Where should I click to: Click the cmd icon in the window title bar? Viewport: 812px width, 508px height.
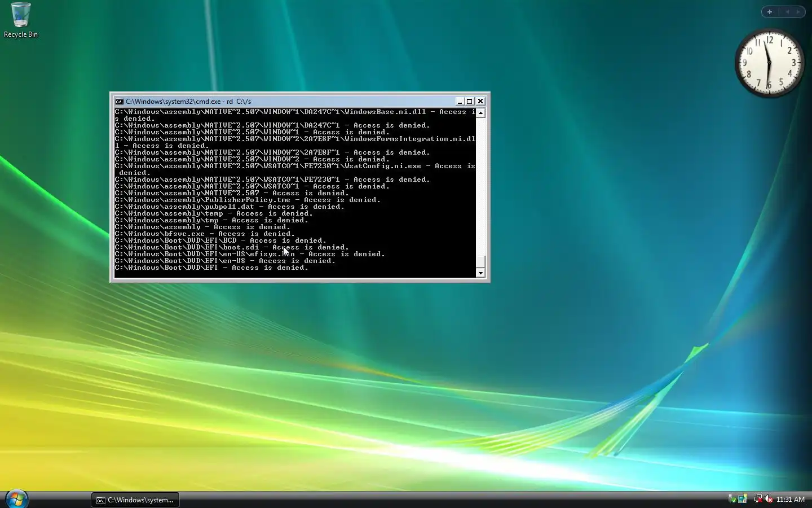pyautogui.click(x=119, y=102)
